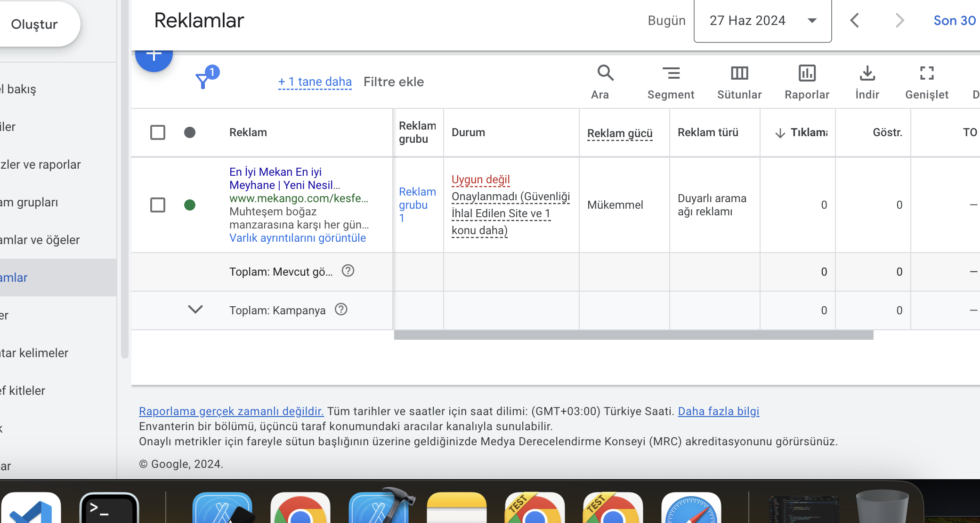Click the Filtre ekle input field
This screenshot has width=980, height=523.
394,82
